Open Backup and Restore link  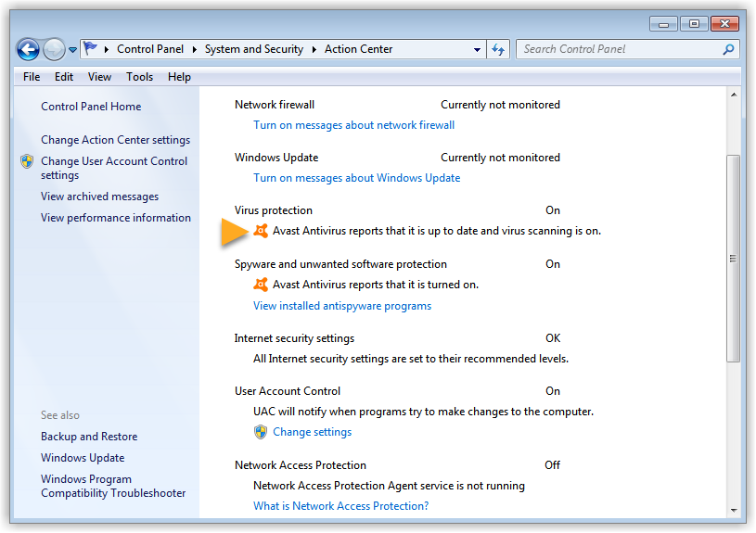point(89,437)
